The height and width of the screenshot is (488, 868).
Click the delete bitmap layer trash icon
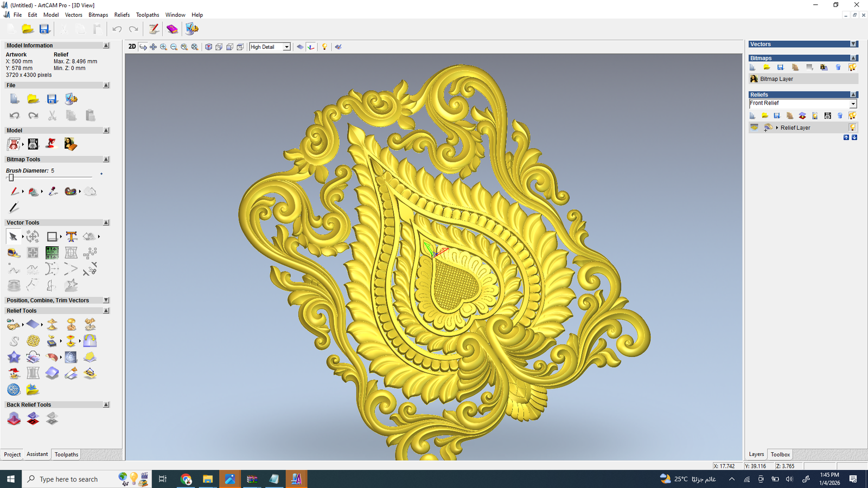coord(838,67)
